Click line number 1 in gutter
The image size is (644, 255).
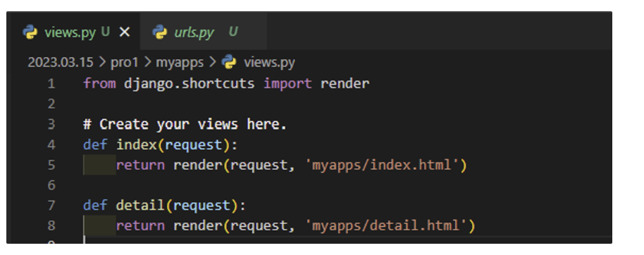point(51,84)
